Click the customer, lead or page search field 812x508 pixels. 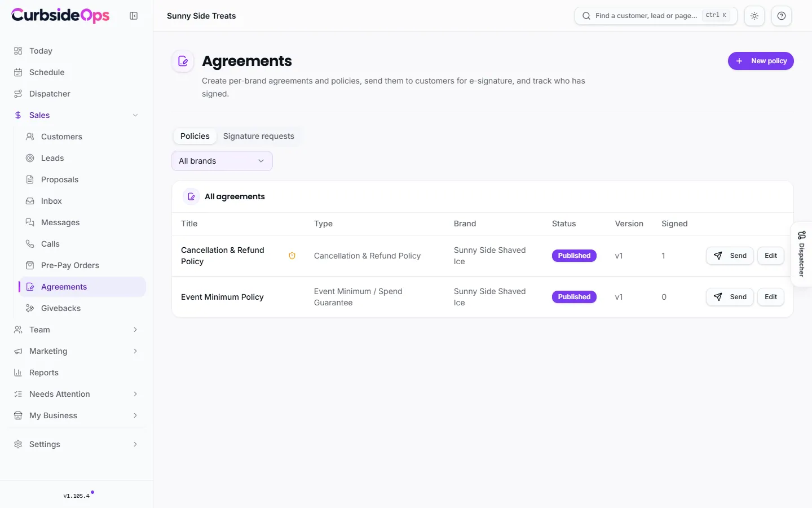coord(656,16)
